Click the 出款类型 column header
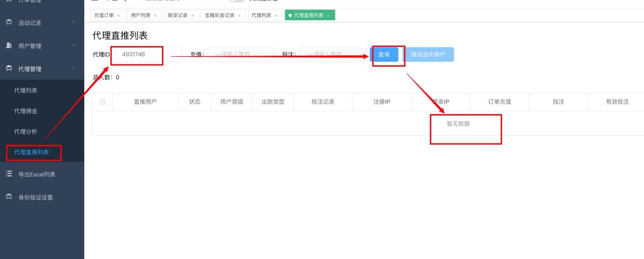Screen dimensions: 644x259 [273, 102]
